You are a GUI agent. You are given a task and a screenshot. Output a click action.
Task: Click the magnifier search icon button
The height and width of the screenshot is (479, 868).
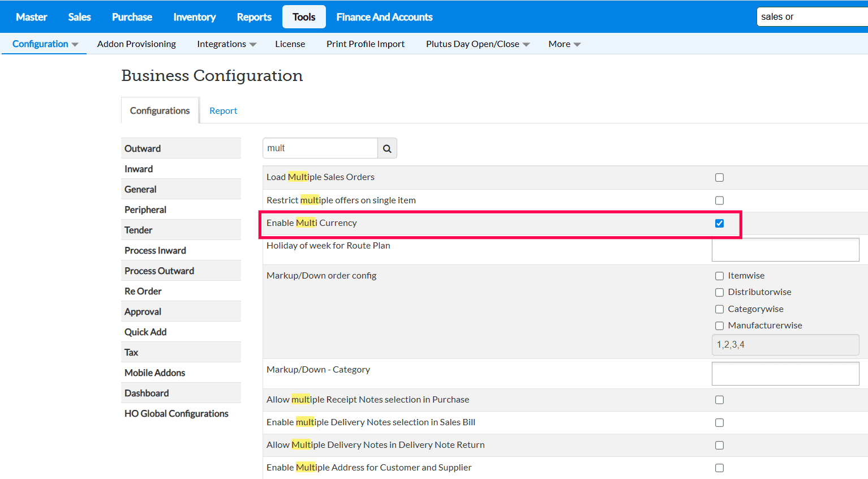click(x=387, y=148)
